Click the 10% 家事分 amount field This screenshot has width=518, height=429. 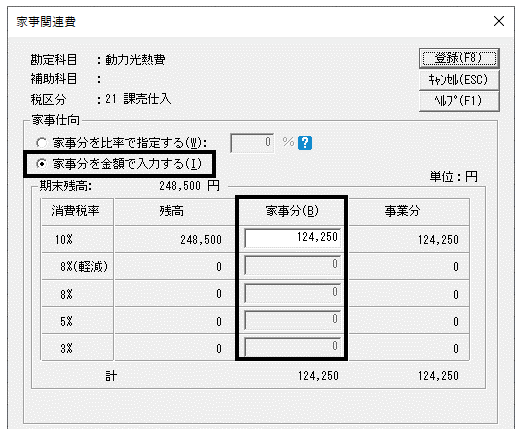[292, 237]
